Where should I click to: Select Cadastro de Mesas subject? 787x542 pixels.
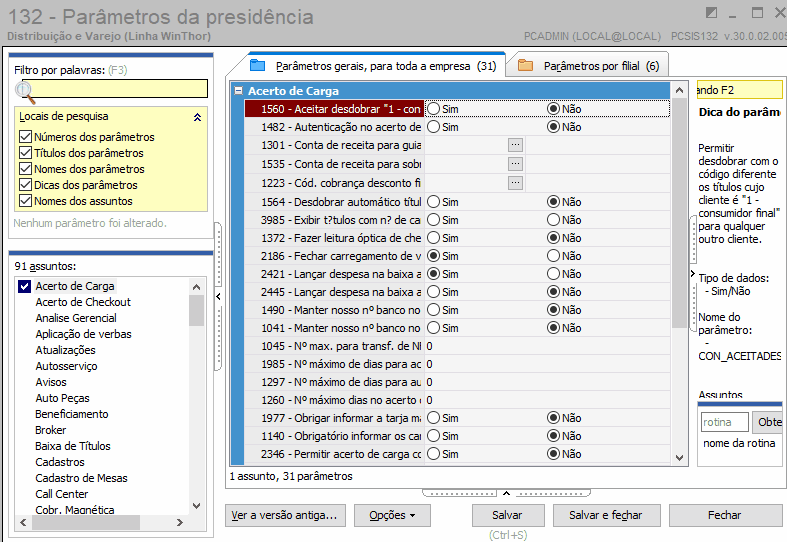[81, 478]
